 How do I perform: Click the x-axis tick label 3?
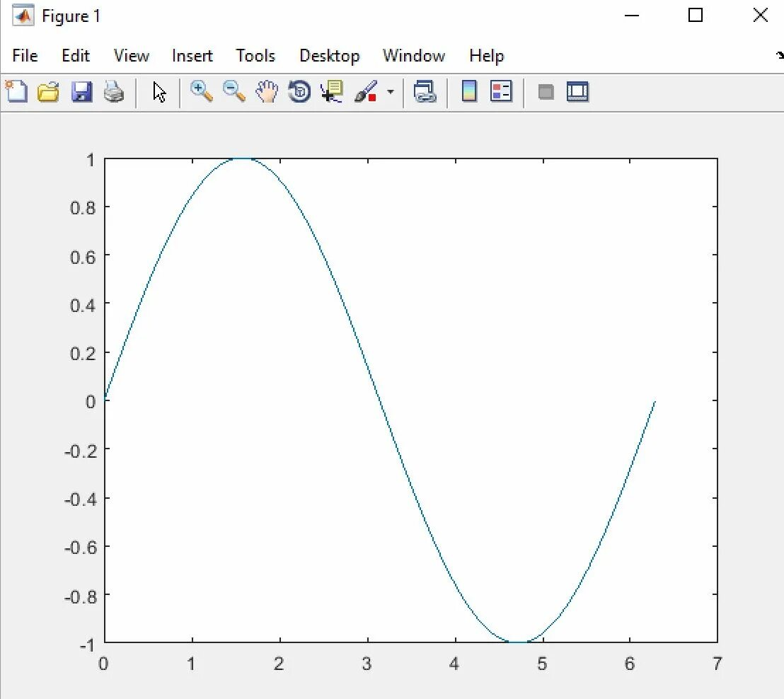[x=367, y=664]
